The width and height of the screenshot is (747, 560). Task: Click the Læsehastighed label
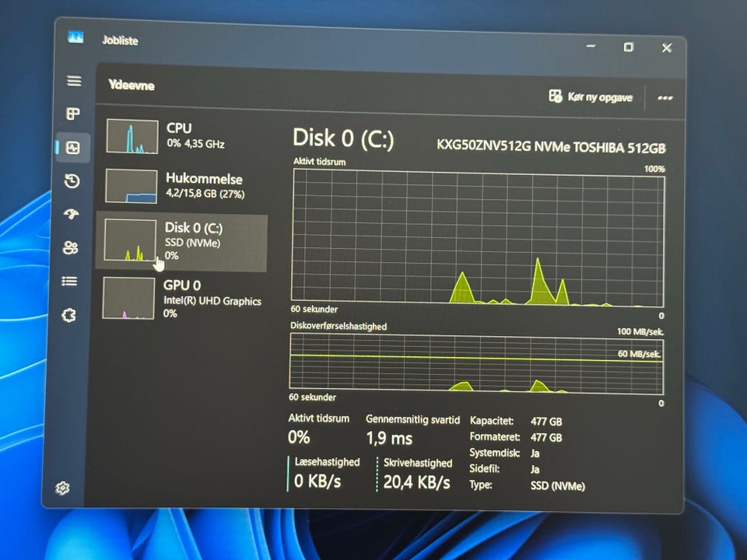(328, 462)
